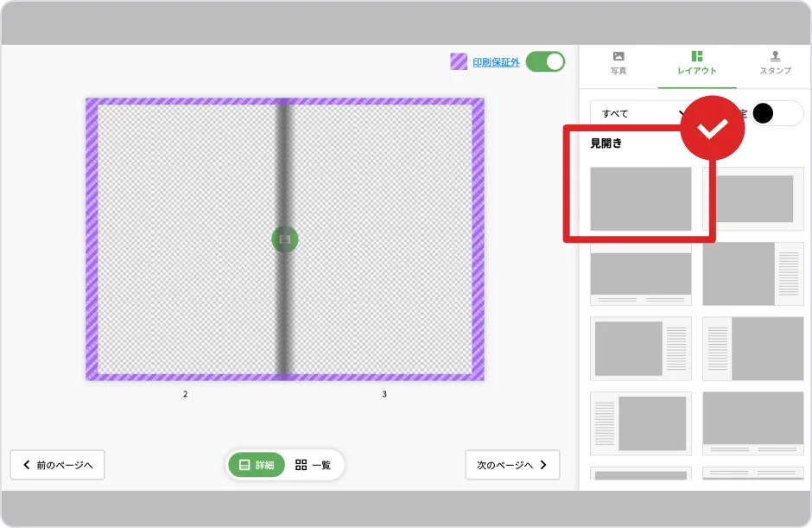Select the full-spread single photo layout
812x528 pixels.
tap(641, 199)
